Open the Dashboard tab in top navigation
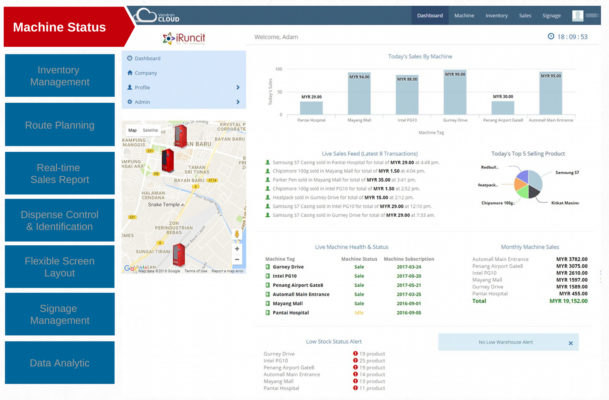 pyautogui.click(x=430, y=16)
